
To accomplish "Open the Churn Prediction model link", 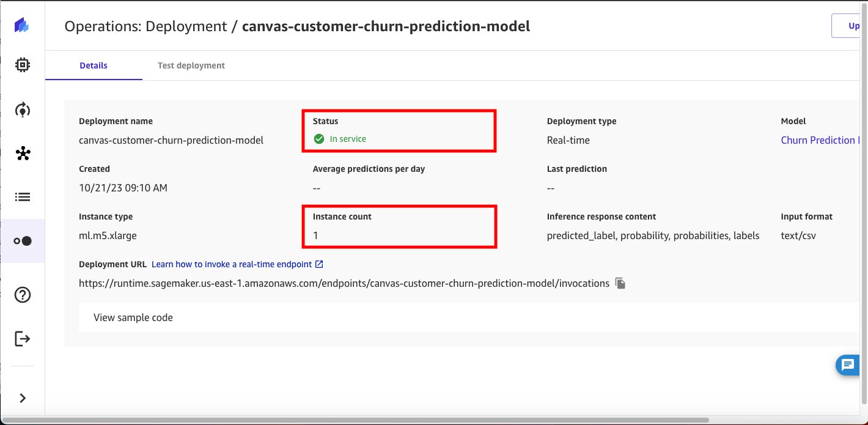I will click(821, 140).
